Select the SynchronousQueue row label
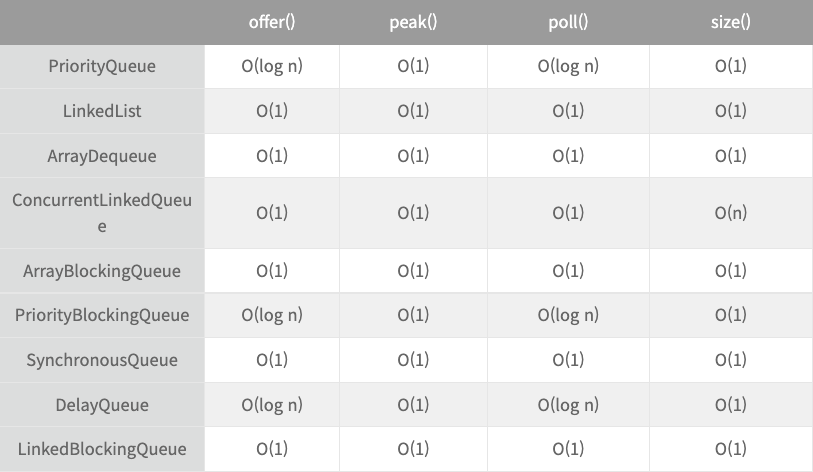Screen dimensions: 813x472 pyautogui.click(x=102, y=360)
